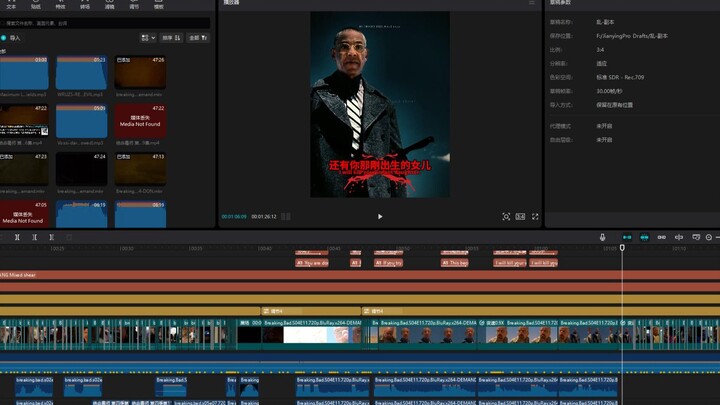
Task: Open the 文本 (Text) tab
Action: (11, 5)
